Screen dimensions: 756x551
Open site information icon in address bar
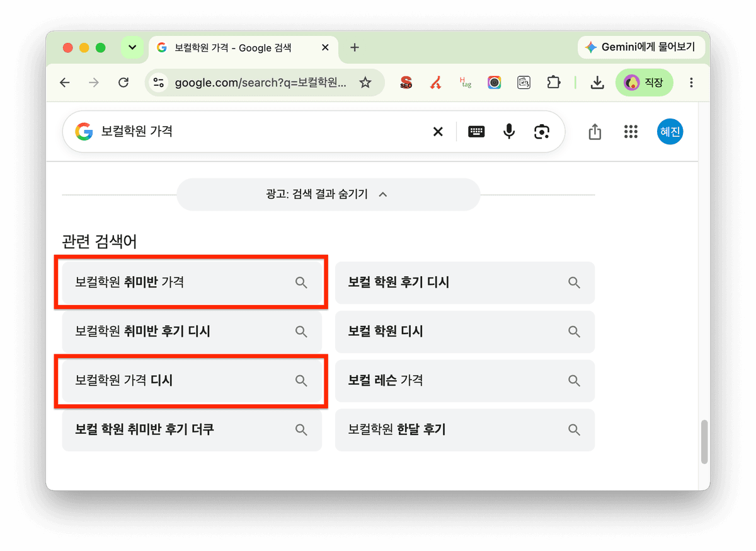(159, 83)
